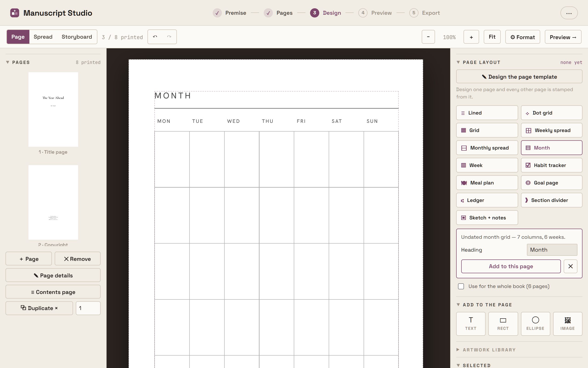
Task: Click the 100% zoom value
Action: 449,37
